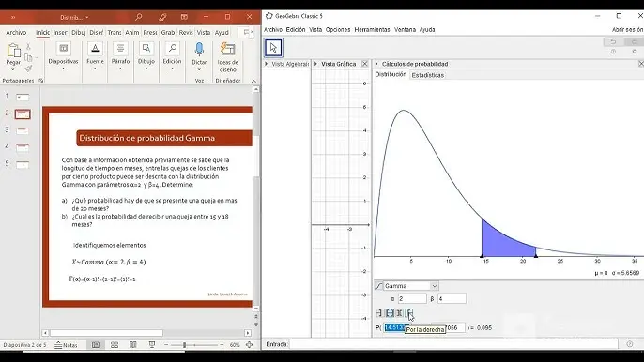Viewport: 644px width, 362px height.
Task: Switch to the Vista ribbon tab in PowerPoint
Action: [204, 33]
